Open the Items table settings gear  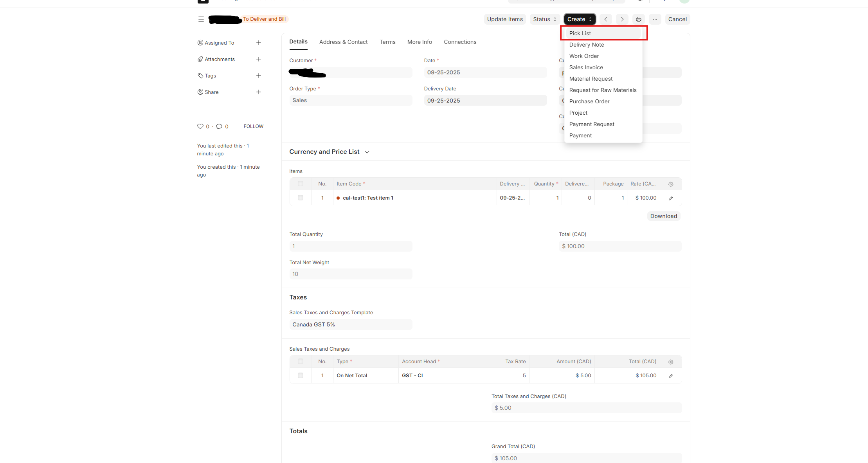[670, 184]
